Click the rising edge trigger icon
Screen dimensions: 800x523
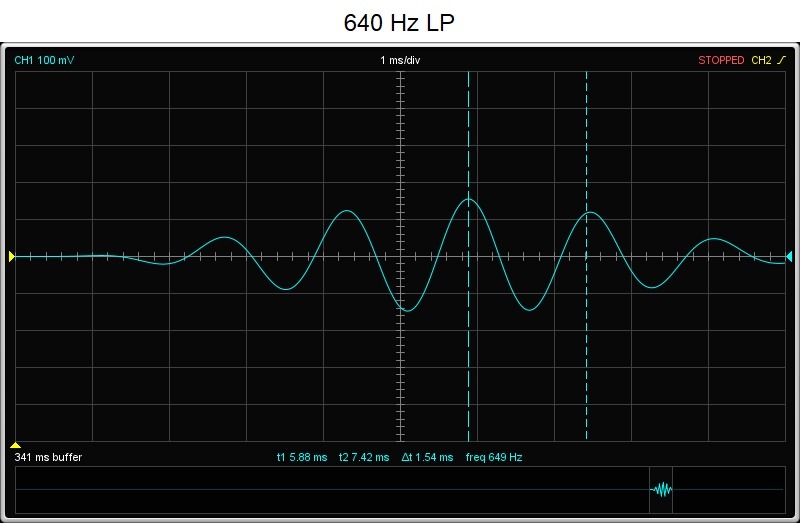[x=782, y=60]
